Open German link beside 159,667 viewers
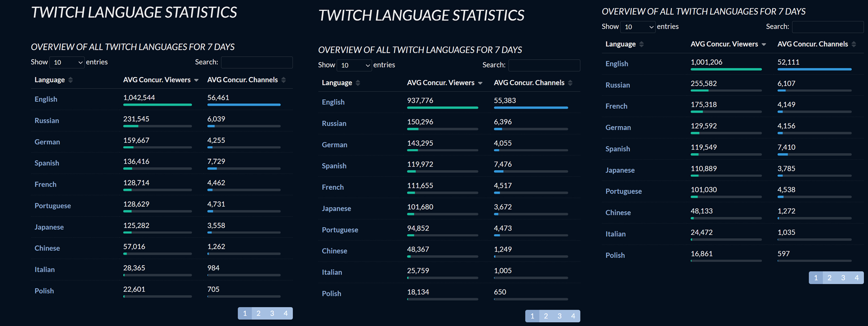The height and width of the screenshot is (326, 868). click(x=47, y=141)
